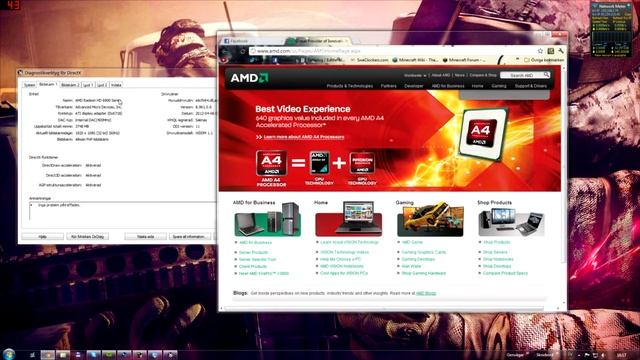Open Chrome wrench settings menu
Image resolution: width=640 pixels, height=360 pixels.
click(x=561, y=51)
